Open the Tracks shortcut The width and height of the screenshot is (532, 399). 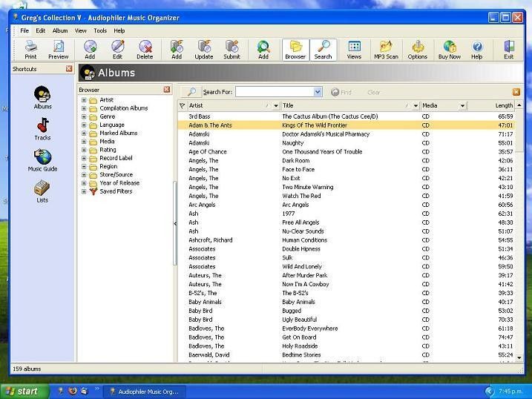pyautogui.click(x=43, y=129)
